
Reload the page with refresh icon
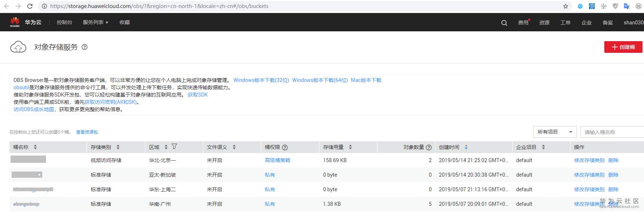(30, 6)
